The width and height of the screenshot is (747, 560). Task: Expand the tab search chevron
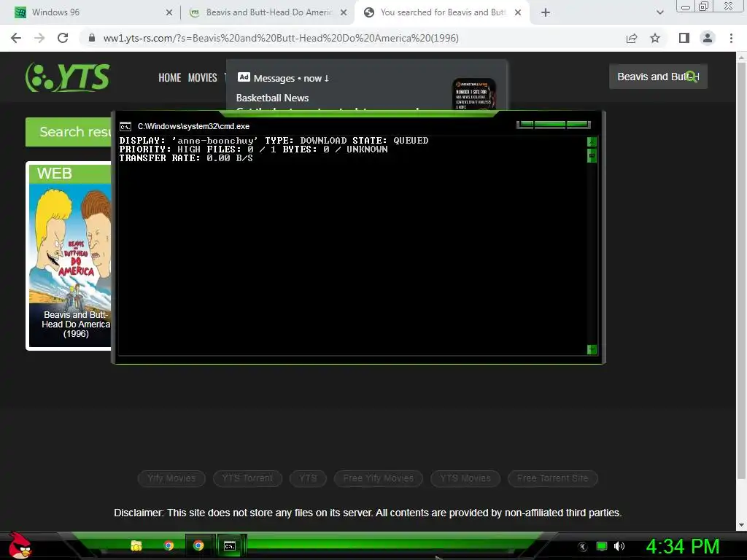click(x=659, y=12)
